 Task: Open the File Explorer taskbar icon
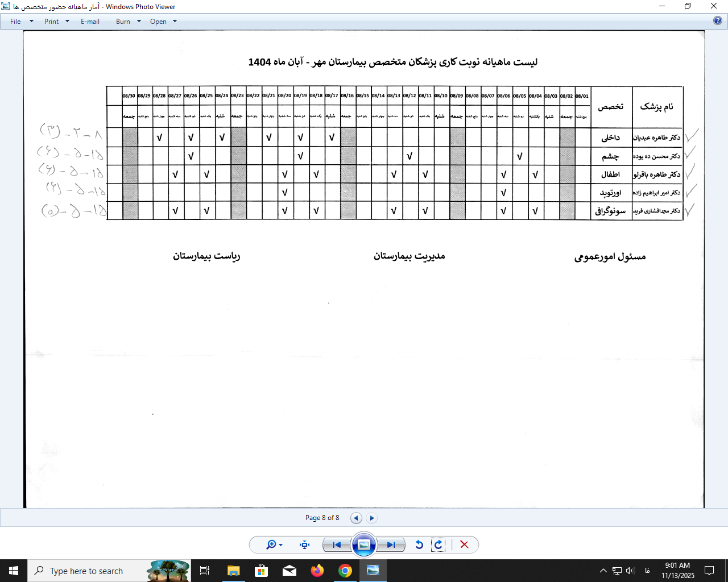(x=233, y=571)
